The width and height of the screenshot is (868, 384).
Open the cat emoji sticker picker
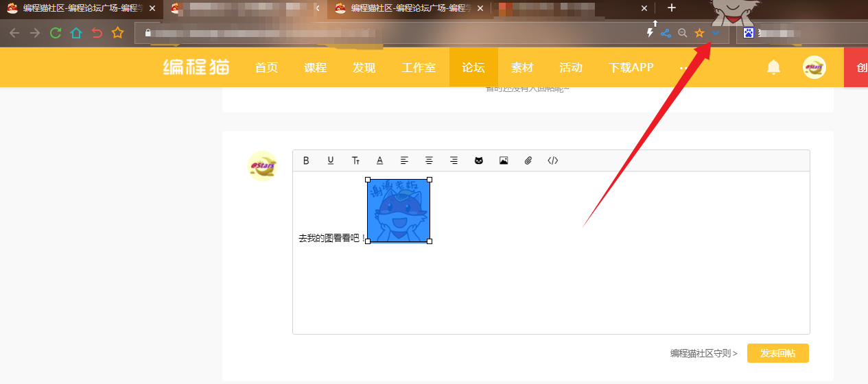479,160
